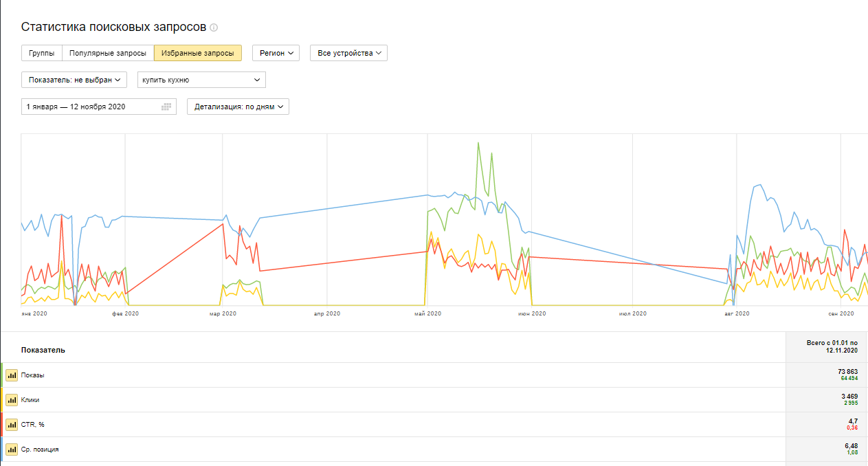Image resolution: width=868 pixels, height=466 pixels.
Task: Toggle chart icon for Показы row
Action: point(12,375)
